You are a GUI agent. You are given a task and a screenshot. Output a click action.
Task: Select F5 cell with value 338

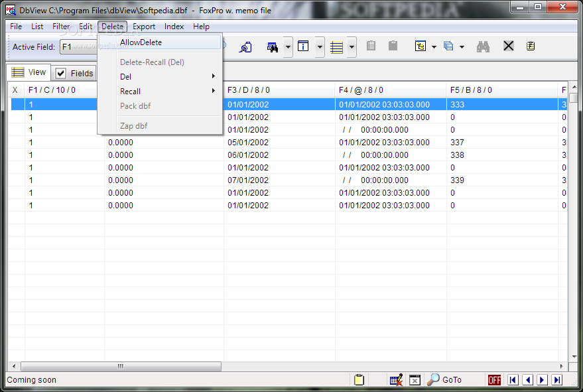click(502, 155)
